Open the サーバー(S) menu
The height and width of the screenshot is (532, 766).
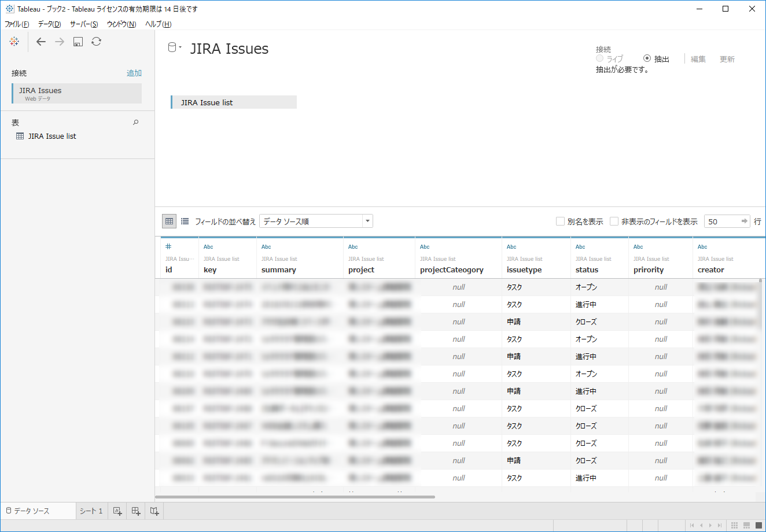click(84, 24)
